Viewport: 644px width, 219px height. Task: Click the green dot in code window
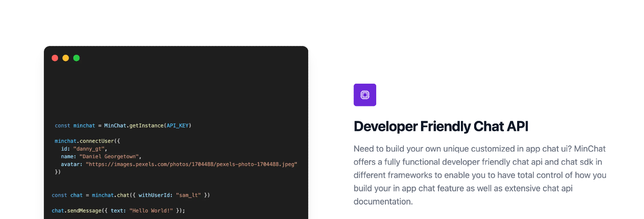point(76,58)
